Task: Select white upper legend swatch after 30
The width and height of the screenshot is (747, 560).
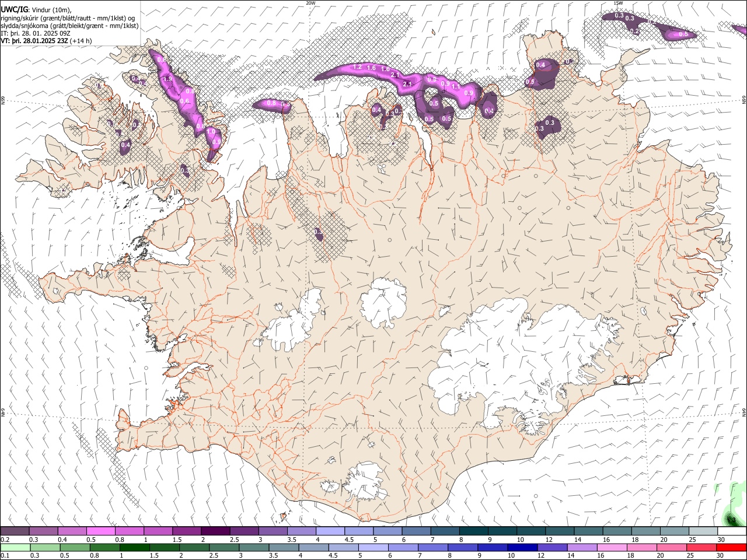Action: [732, 531]
